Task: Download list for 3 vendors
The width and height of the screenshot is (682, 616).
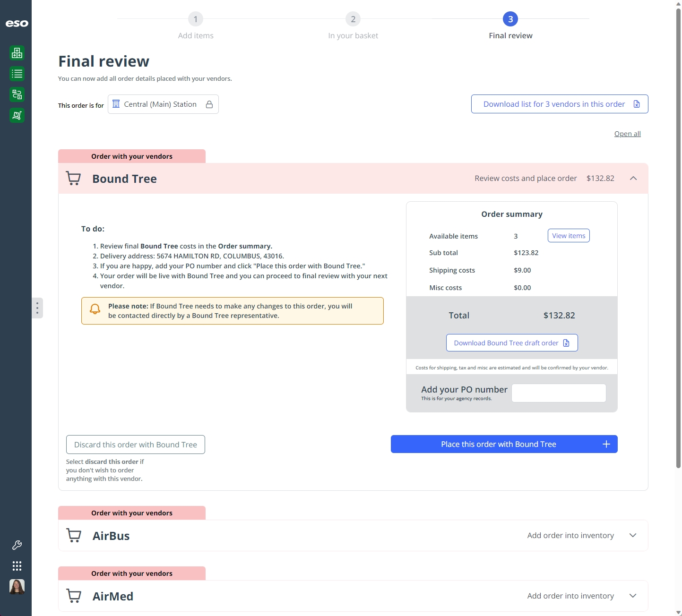Action: click(560, 104)
